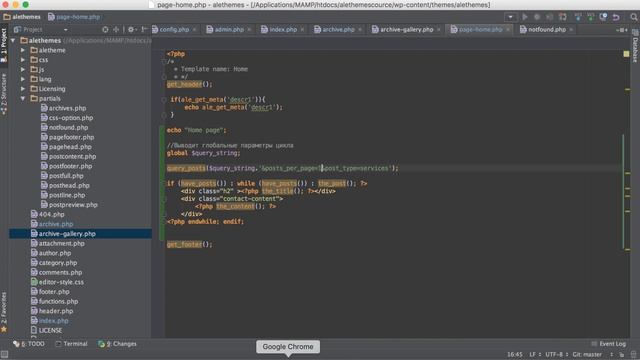Click code analysis indicator yellow square

[x=627, y=54]
